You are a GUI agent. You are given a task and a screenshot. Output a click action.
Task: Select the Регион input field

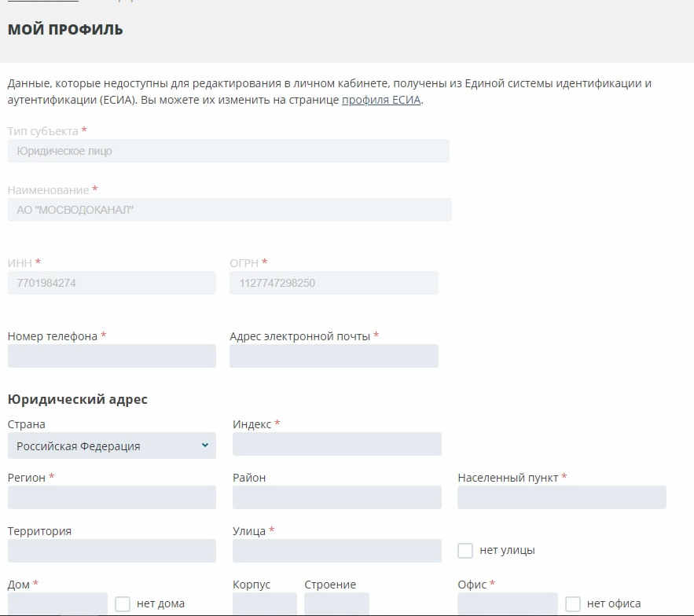pyautogui.click(x=112, y=497)
